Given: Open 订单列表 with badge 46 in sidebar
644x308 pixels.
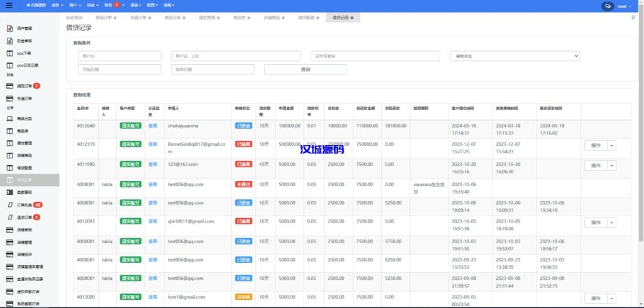Looking at the screenshot, I should tap(25, 204).
